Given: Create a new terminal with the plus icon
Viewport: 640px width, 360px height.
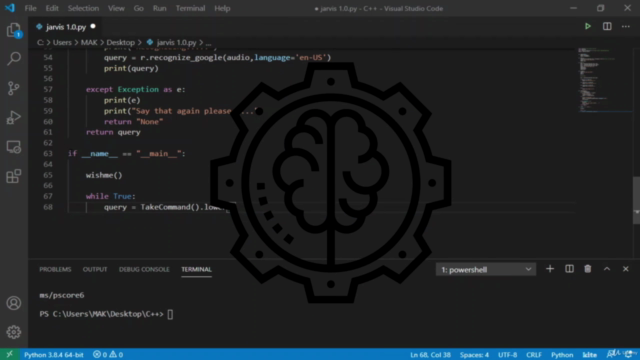Looking at the screenshot, I should point(550,269).
